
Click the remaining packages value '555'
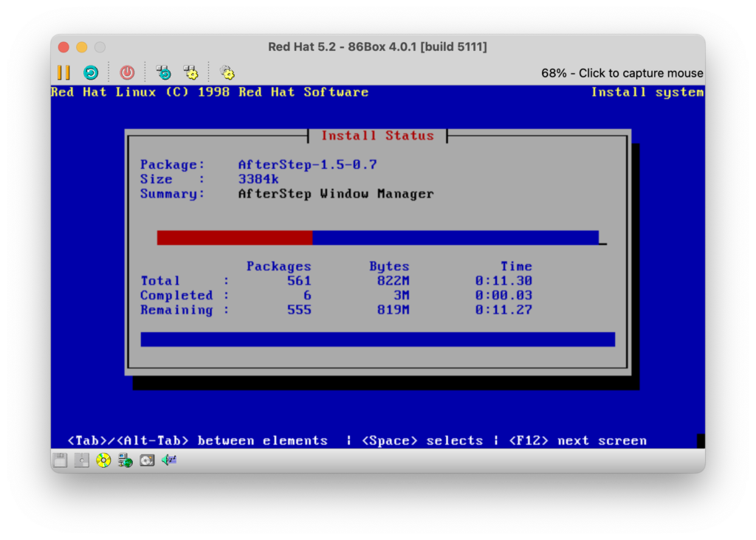coord(299,310)
